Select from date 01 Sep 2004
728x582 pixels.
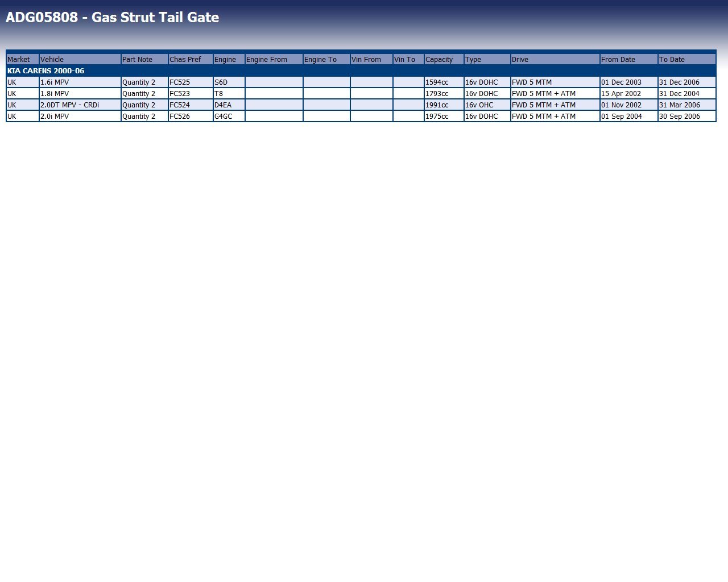click(x=628, y=116)
